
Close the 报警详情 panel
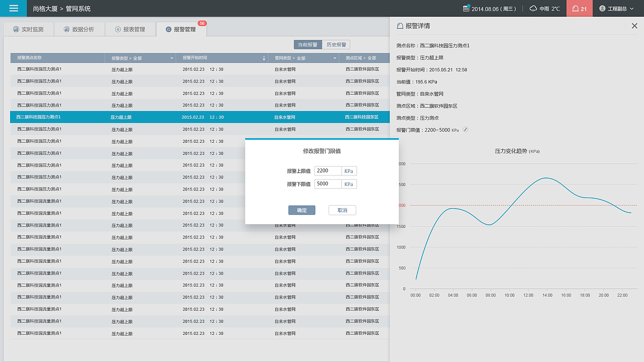(634, 26)
